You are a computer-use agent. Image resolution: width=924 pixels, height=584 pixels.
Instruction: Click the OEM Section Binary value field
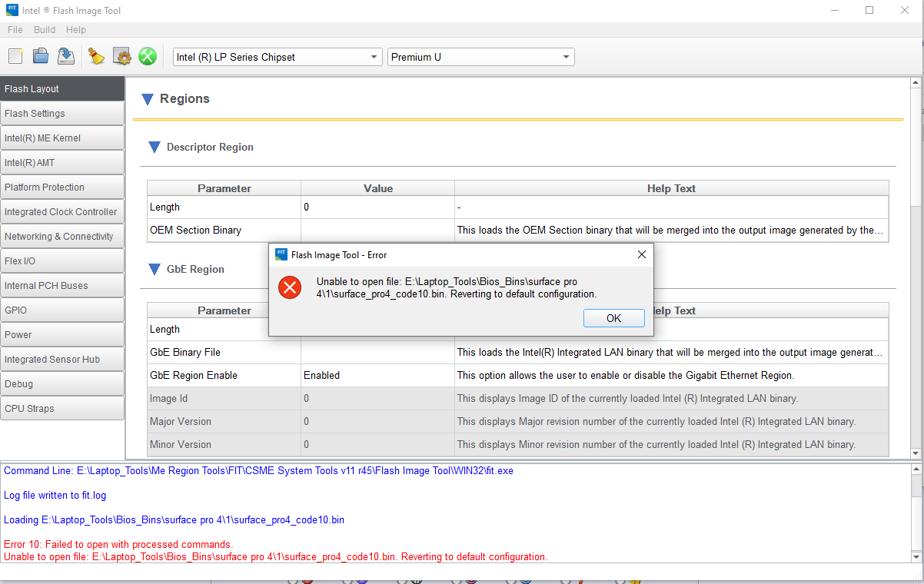point(377,230)
